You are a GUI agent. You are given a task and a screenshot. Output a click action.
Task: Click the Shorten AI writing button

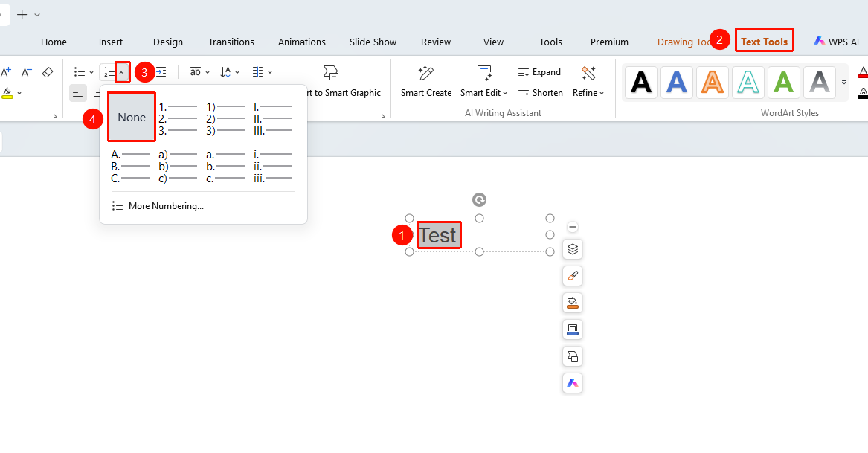point(541,93)
